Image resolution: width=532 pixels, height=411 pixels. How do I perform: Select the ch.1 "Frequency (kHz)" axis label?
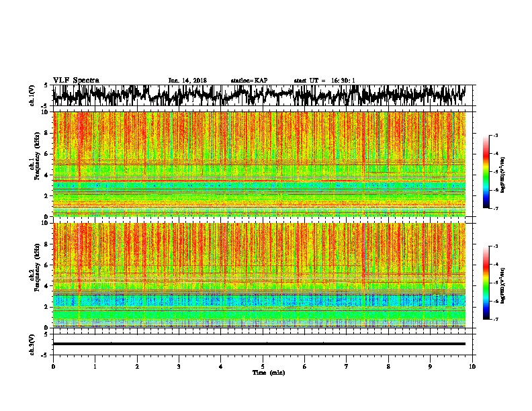click(x=37, y=155)
